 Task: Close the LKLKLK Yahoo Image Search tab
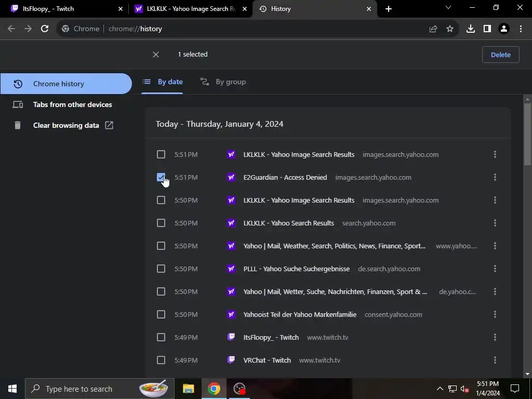point(245,9)
